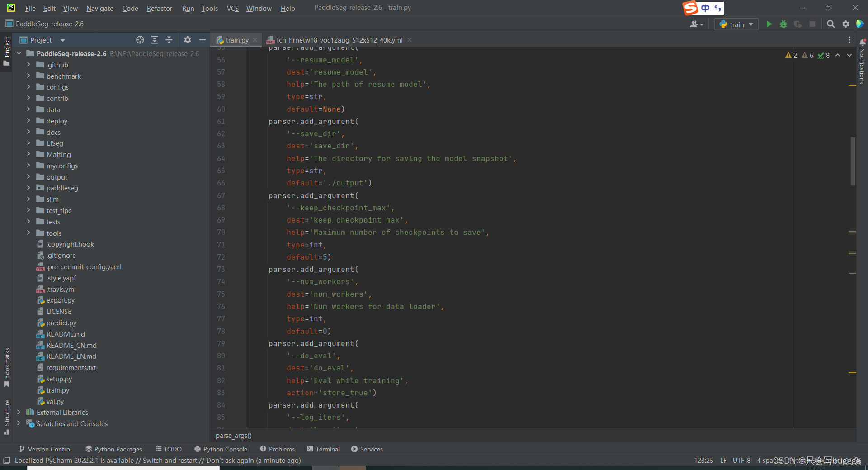Open the VCS menu
Image resolution: width=868 pixels, height=470 pixels.
tap(232, 8)
